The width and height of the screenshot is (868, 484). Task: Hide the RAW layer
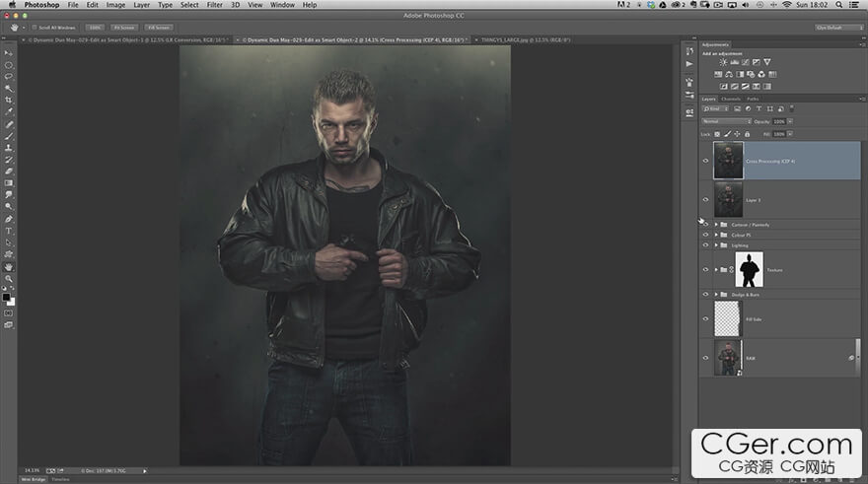coord(705,357)
